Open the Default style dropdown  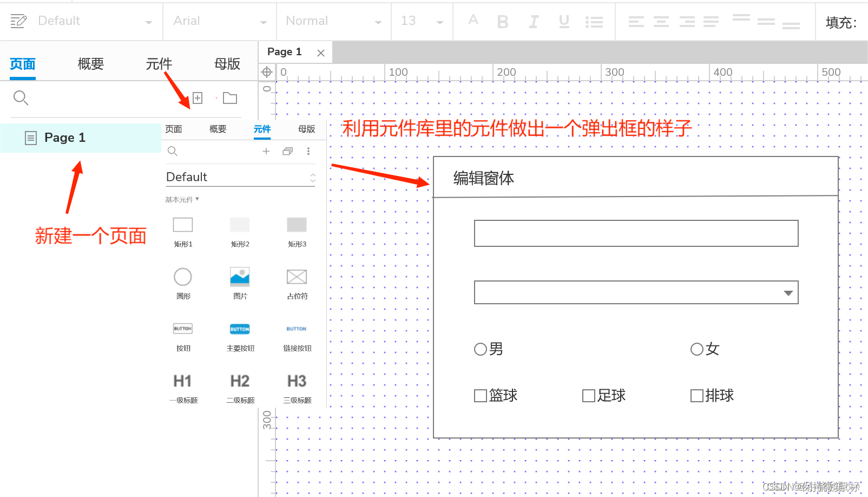click(95, 21)
